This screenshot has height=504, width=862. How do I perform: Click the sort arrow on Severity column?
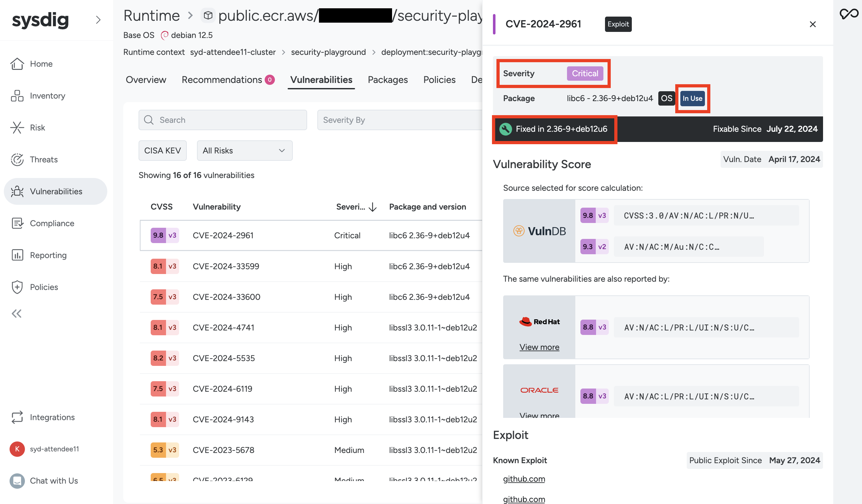click(373, 207)
